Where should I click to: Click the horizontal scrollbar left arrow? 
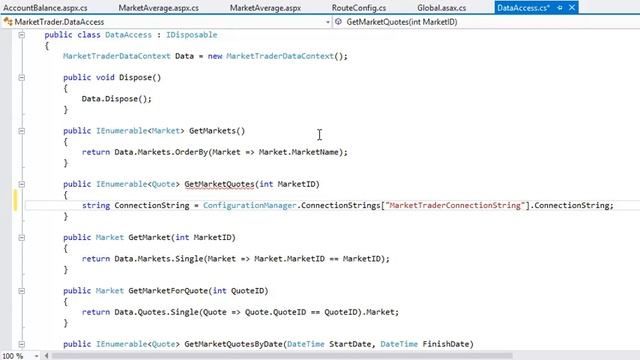pos(46,356)
